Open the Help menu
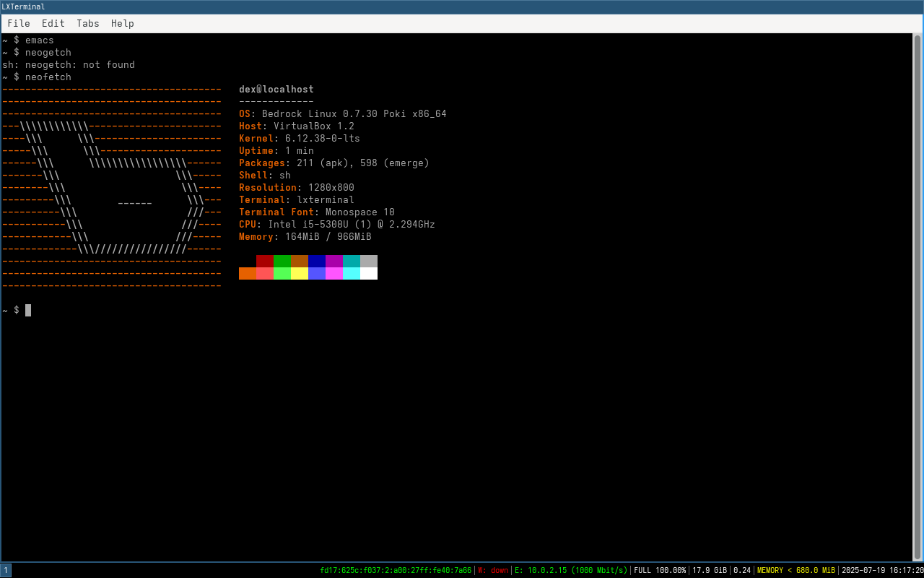Screen dimensions: 924x578 (123, 23)
